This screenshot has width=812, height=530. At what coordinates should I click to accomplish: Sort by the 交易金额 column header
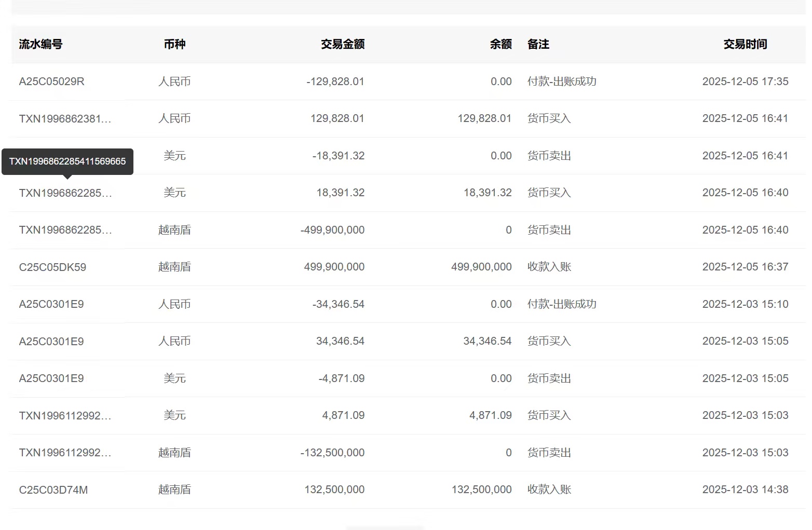click(342, 45)
